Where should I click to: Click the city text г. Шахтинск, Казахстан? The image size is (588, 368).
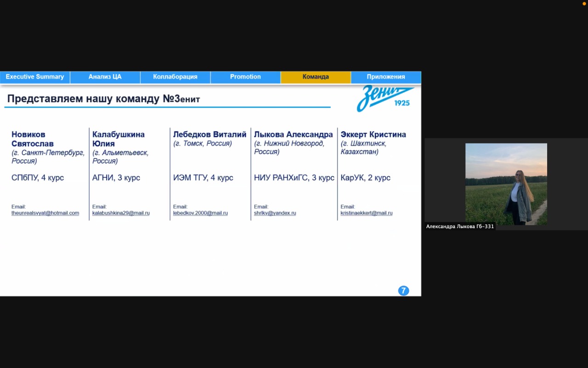click(x=363, y=148)
